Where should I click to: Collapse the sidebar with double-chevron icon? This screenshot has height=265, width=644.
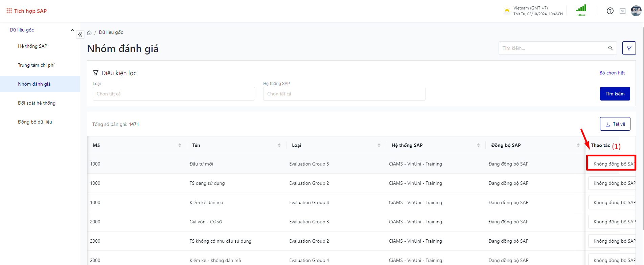pyautogui.click(x=80, y=35)
